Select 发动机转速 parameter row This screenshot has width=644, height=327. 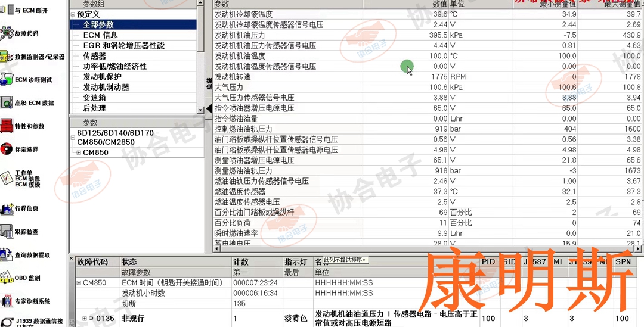(427, 77)
